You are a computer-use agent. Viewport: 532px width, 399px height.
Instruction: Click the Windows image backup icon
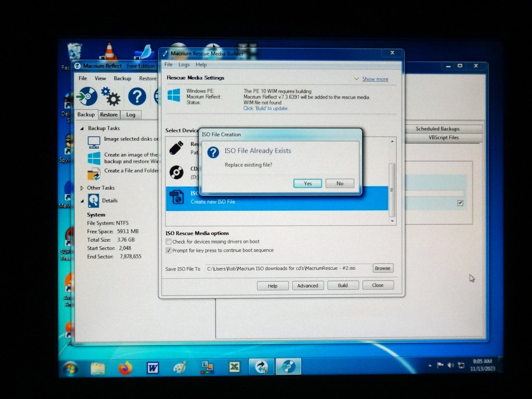pyautogui.click(x=94, y=158)
